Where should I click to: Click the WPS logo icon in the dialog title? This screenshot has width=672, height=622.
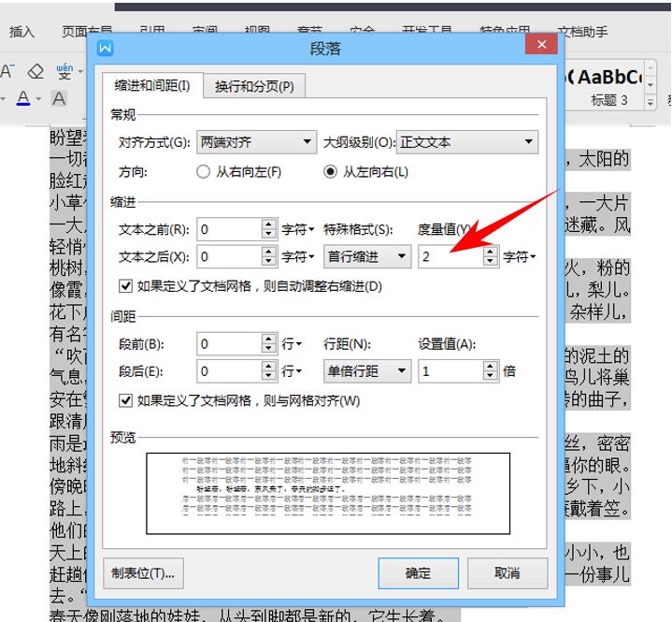[106, 48]
